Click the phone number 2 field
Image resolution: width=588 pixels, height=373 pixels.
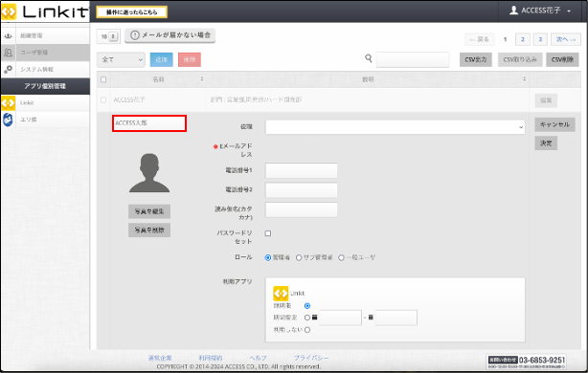(x=301, y=190)
